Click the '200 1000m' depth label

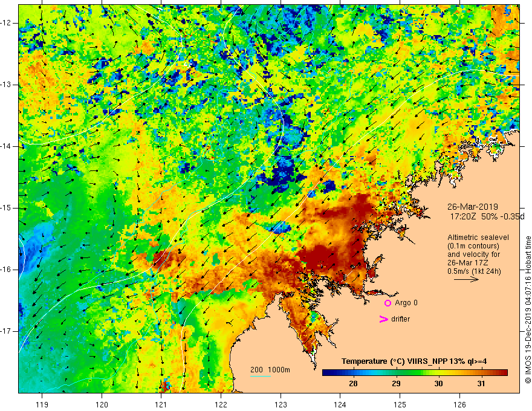[x=270, y=370]
